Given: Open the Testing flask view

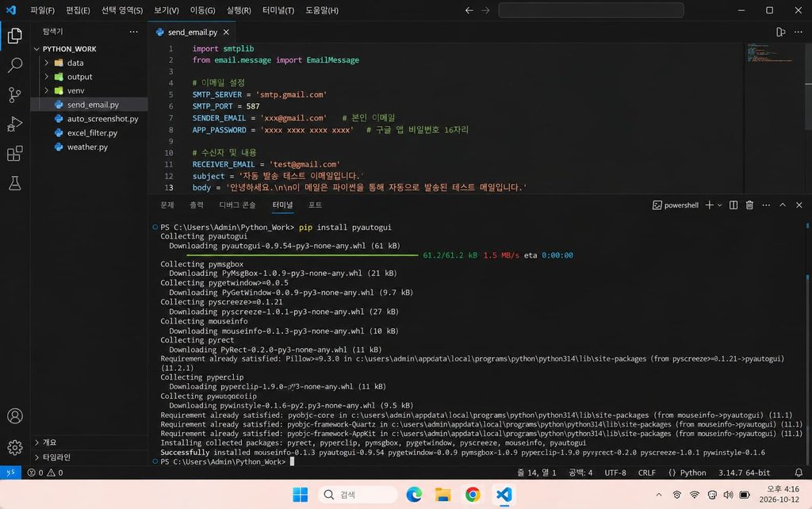Looking at the screenshot, I should (x=14, y=183).
